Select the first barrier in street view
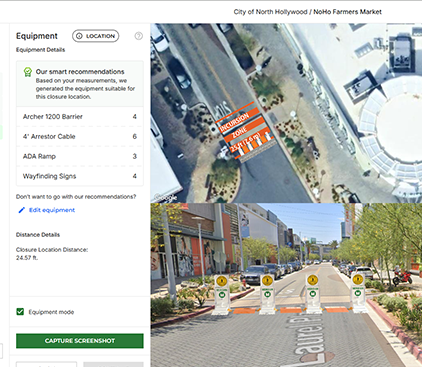This screenshot has width=422, height=367. point(222,294)
